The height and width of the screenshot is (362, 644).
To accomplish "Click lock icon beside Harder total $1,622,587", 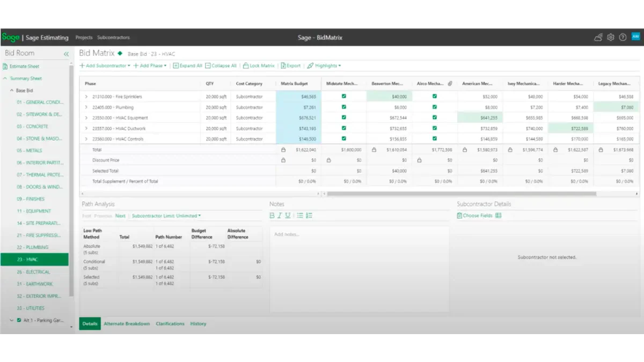I will (x=557, y=150).
